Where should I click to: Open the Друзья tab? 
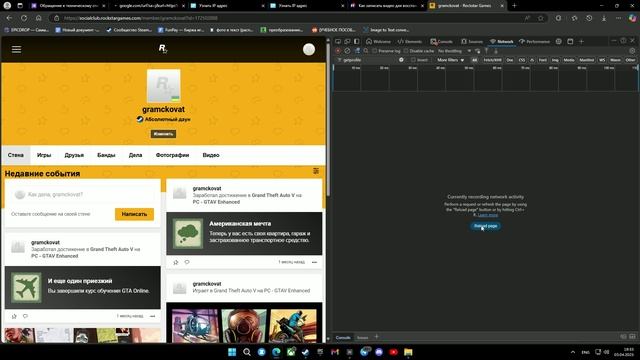[74, 155]
